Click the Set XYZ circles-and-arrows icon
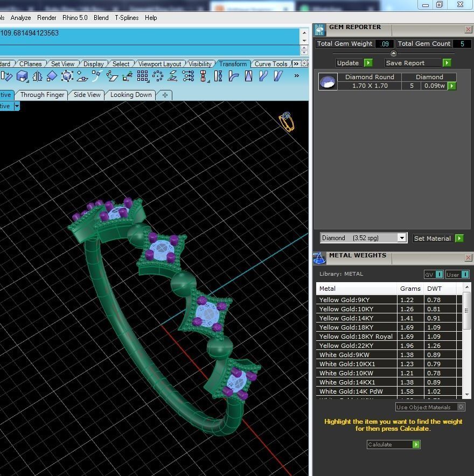Screen dimensions: 474x476 [188, 76]
